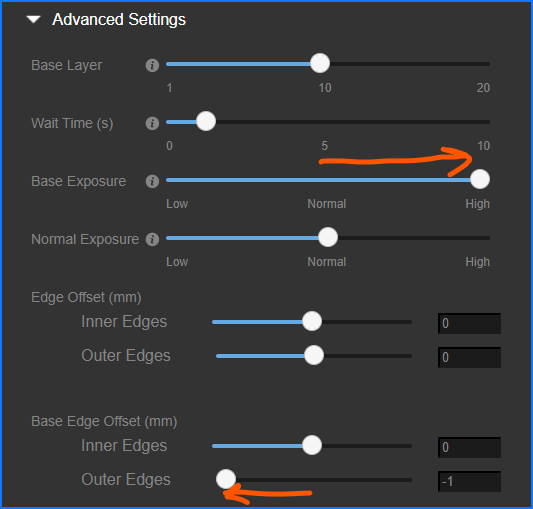The width and height of the screenshot is (533, 509).
Task: Click the Base Layer slider handle
Action: tap(320, 63)
